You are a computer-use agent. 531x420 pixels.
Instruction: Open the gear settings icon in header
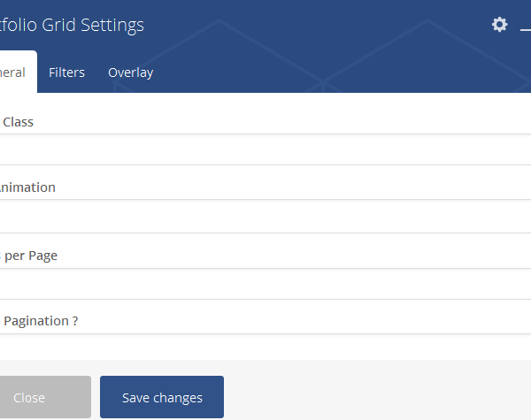tap(500, 25)
